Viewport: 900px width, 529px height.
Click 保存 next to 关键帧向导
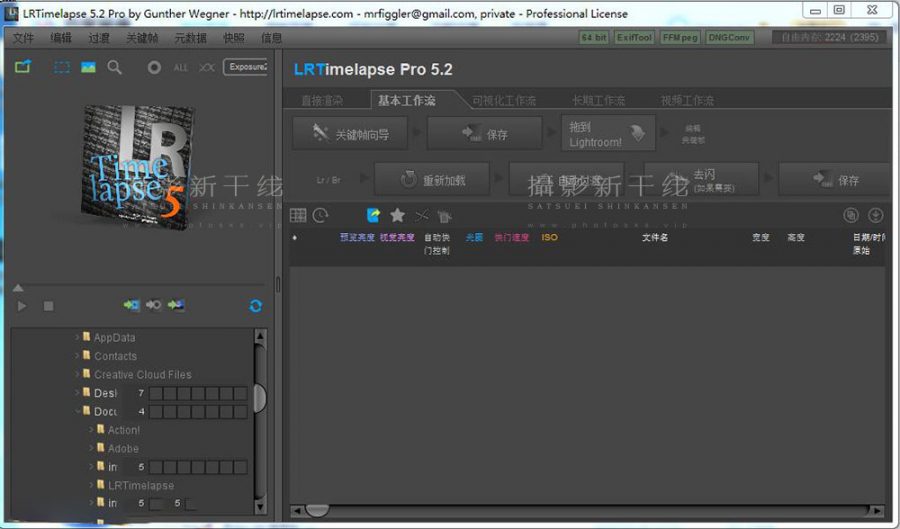point(485,134)
